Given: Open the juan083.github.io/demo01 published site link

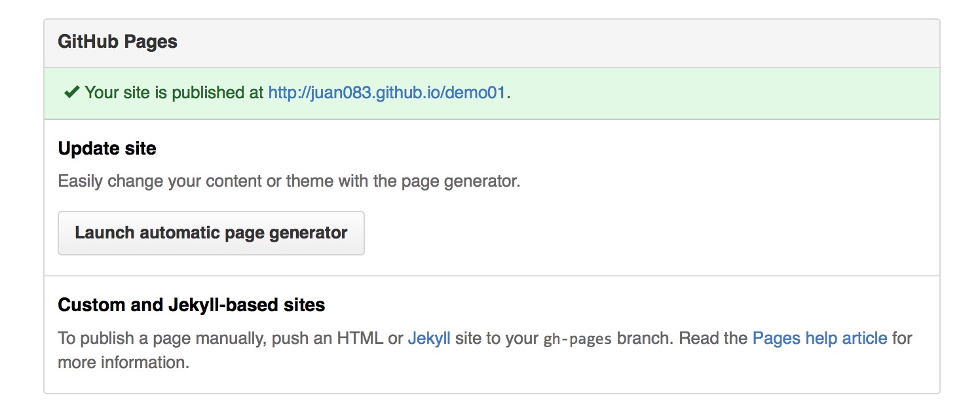Looking at the screenshot, I should point(387,92).
